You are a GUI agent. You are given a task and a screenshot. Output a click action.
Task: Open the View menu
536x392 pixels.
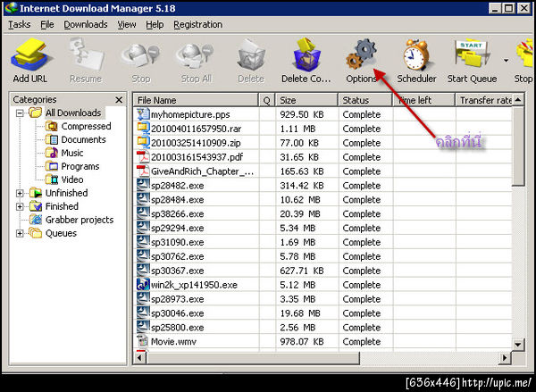127,25
